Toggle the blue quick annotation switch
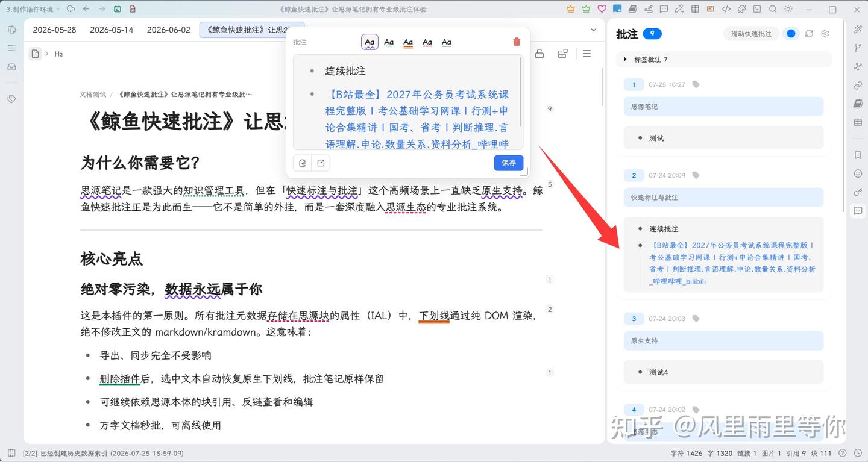This screenshot has height=462, width=868. tap(791, 34)
